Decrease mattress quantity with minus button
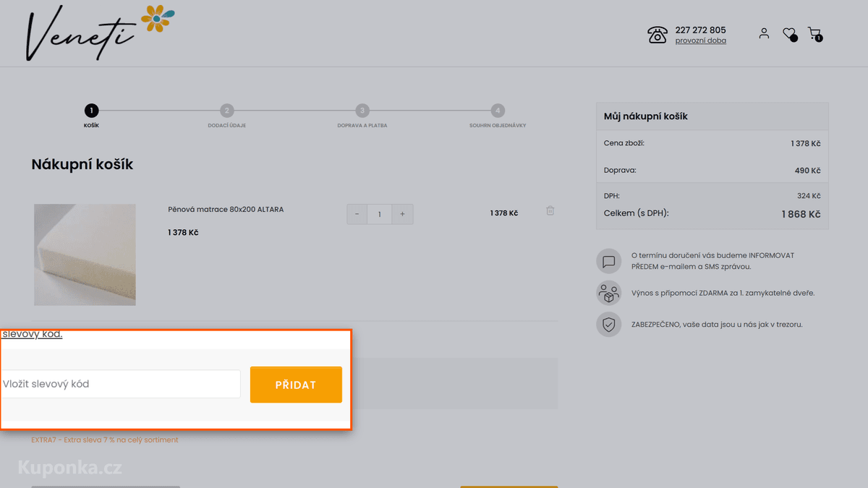 click(357, 214)
